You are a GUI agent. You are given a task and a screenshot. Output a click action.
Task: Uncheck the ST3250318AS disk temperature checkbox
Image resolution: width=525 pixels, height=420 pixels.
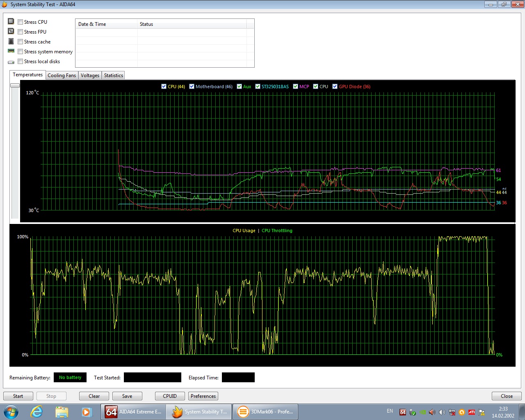pyautogui.click(x=258, y=87)
